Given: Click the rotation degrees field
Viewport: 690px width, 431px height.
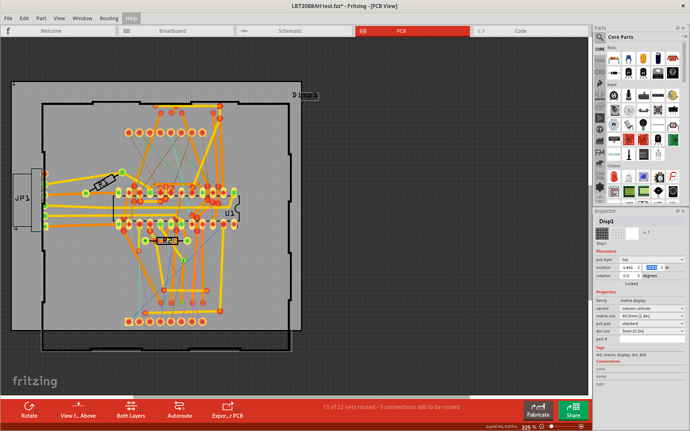Looking at the screenshot, I should point(630,276).
